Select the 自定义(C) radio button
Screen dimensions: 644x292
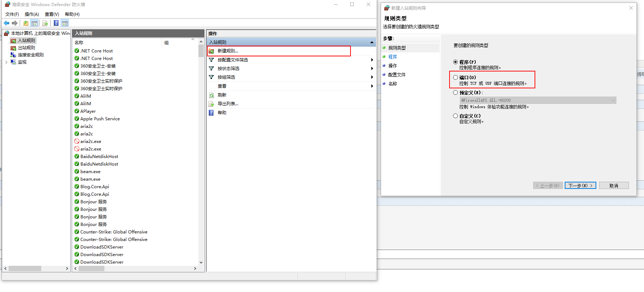455,116
